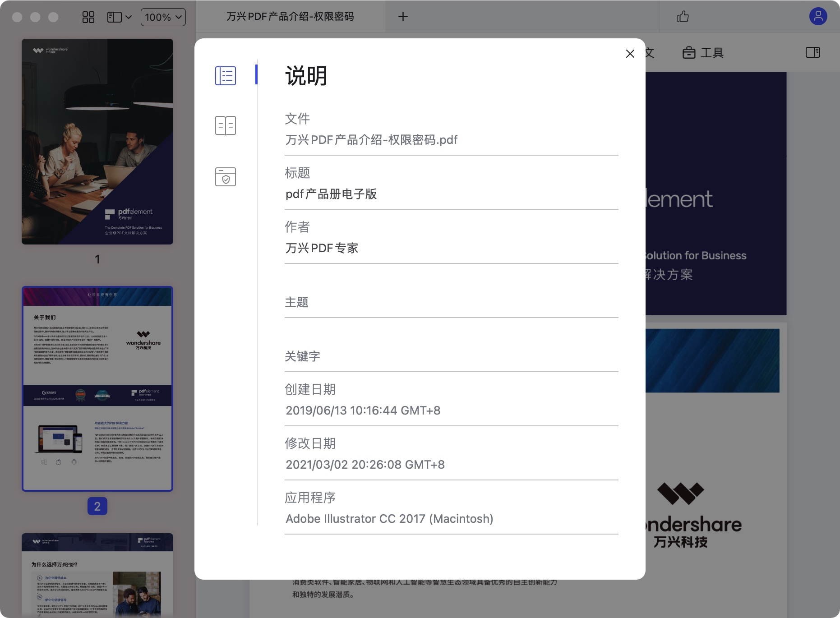840x618 pixels.
Task: Expand the page display mode chevron
Action: coord(129,17)
